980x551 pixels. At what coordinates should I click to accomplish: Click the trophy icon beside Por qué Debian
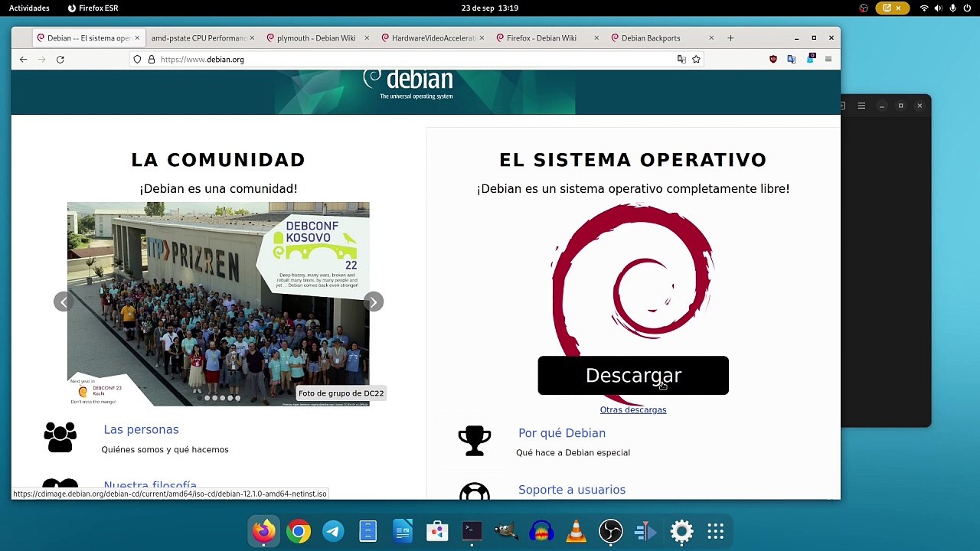475,441
